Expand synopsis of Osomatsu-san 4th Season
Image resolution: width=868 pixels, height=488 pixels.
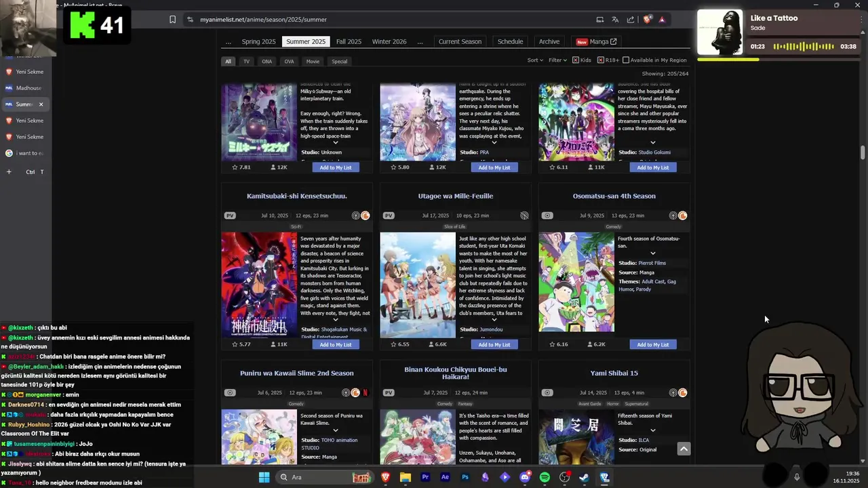point(652,253)
